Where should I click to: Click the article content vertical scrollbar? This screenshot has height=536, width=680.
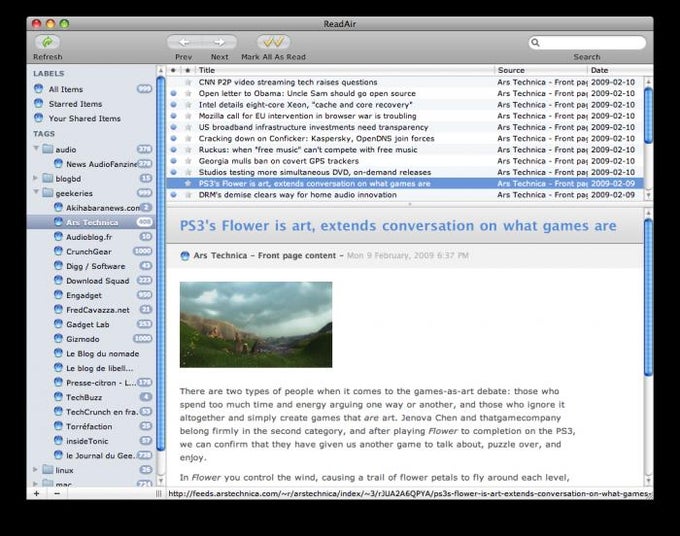[648, 297]
